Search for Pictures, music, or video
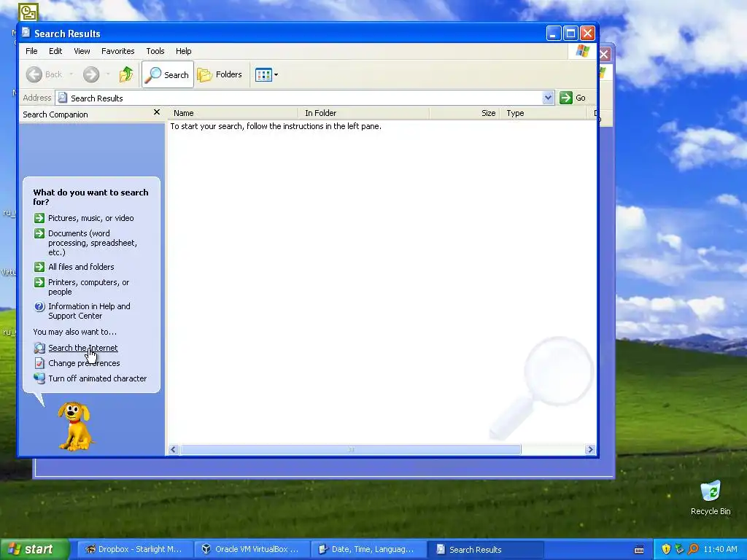747x560 pixels. click(91, 218)
